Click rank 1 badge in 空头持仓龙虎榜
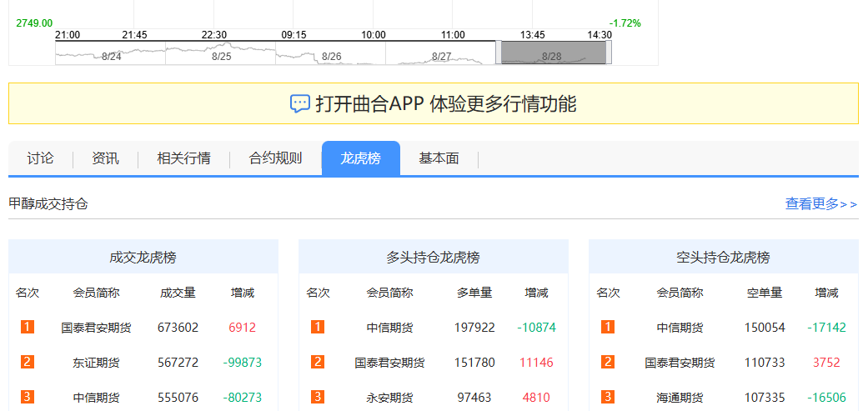868x411 pixels. point(608,327)
